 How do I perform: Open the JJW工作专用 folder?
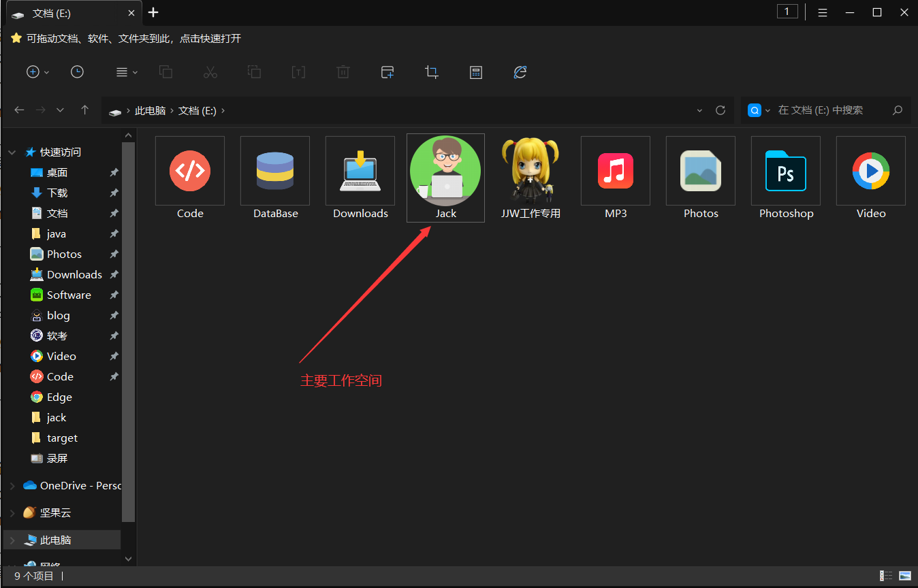[x=531, y=178]
